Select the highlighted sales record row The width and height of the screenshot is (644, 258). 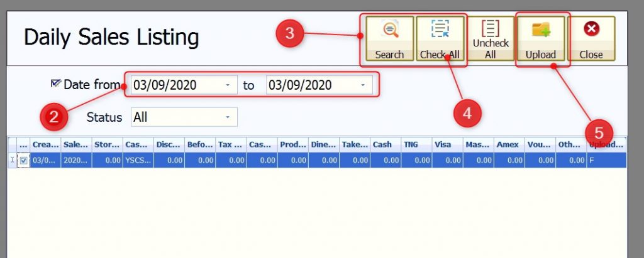point(314,161)
